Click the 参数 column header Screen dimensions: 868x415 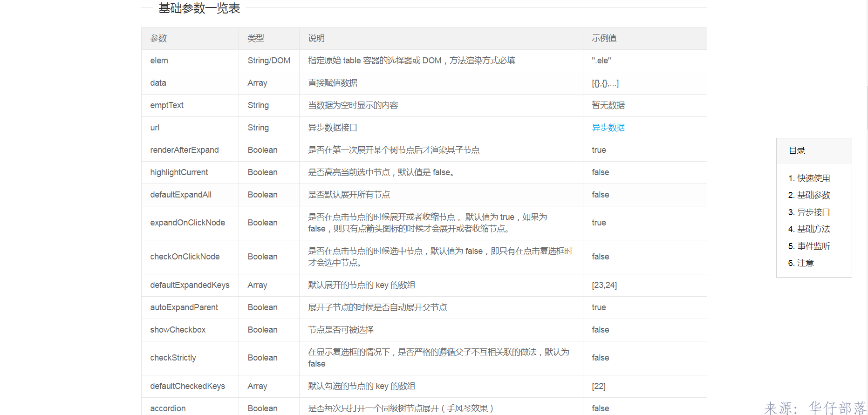click(x=158, y=38)
